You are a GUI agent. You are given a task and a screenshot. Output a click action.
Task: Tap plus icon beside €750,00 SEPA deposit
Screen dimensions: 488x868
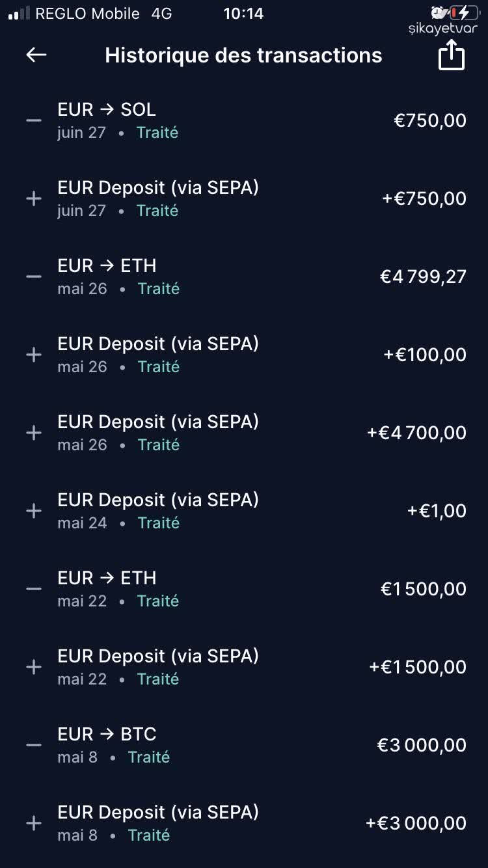tap(34, 198)
